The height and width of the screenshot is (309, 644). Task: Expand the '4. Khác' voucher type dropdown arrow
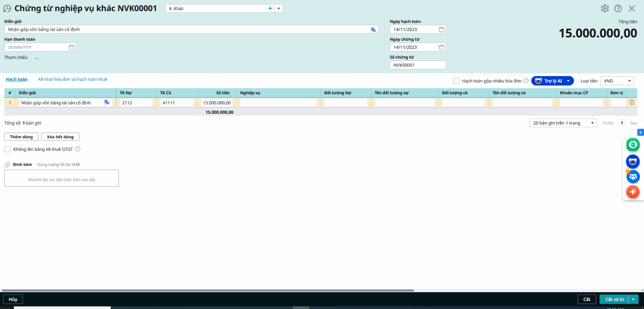pyautogui.click(x=279, y=8)
